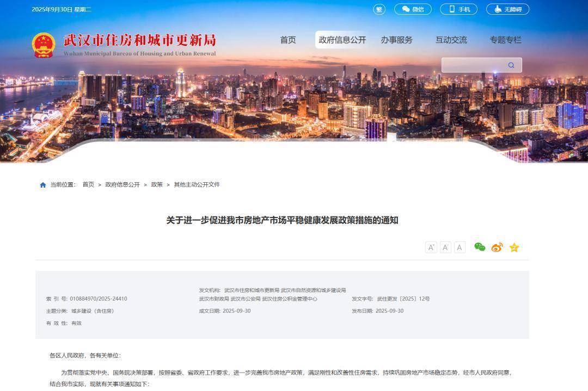
Task: Share article via the WeChat green icon
Action: click(479, 247)
